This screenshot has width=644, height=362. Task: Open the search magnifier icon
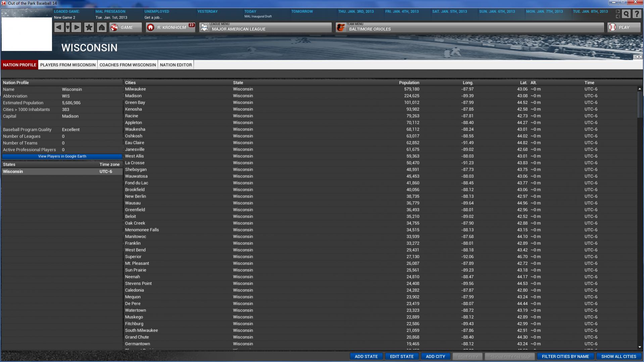626,14
